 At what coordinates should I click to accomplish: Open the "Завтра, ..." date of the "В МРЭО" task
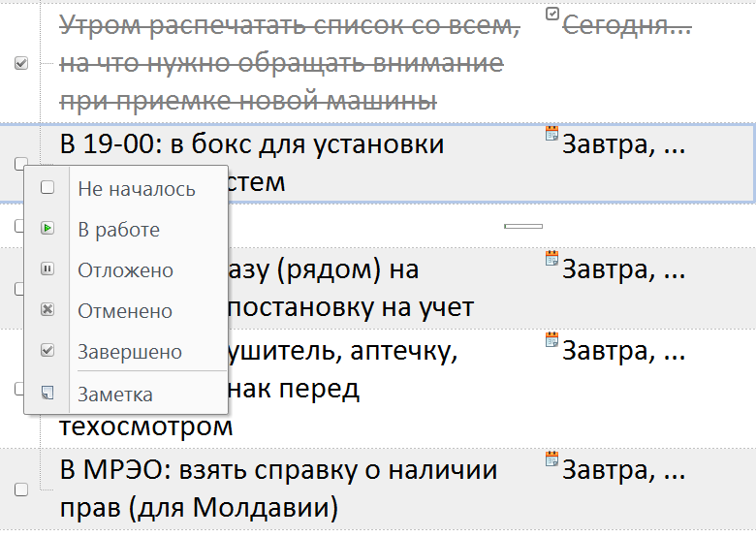click(x=624, y=472)
